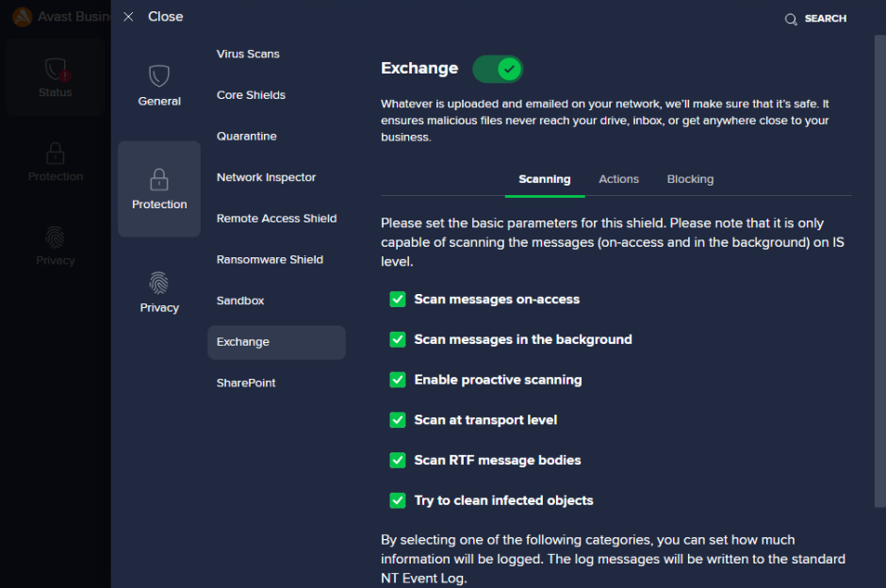Screen dimensions: 886x588
Task: Switch to the Scanning tab
Action: 544,179
